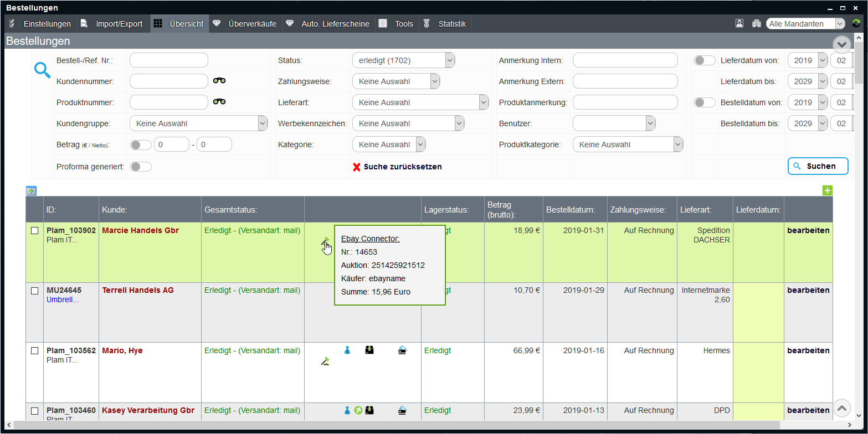
Task: Open the Einstellungen menu
Action: pos(40,24)
